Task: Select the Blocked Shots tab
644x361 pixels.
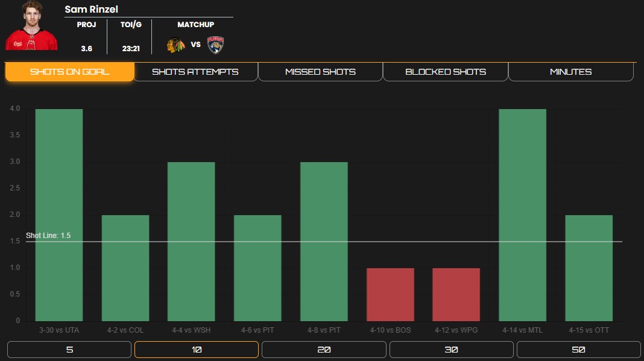Action: 445,72
